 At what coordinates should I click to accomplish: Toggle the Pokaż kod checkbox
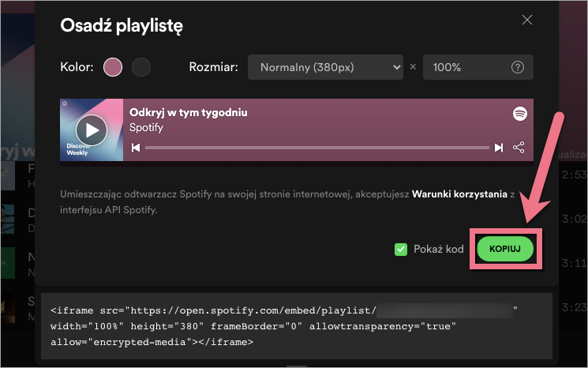click(x=401, y=250)
